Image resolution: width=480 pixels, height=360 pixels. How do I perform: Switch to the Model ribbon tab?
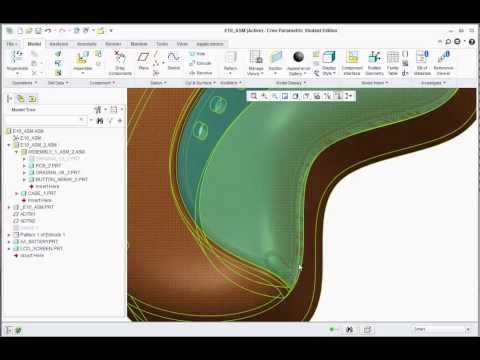click(34, 44)
